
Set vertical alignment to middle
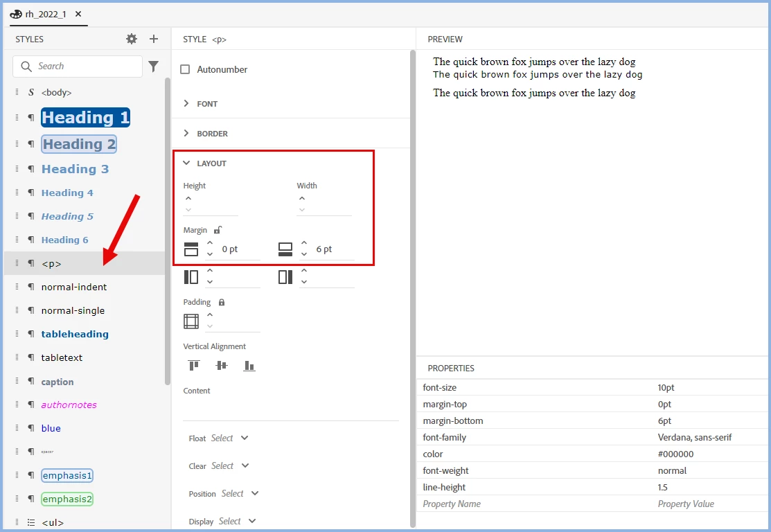coord(222,365)
